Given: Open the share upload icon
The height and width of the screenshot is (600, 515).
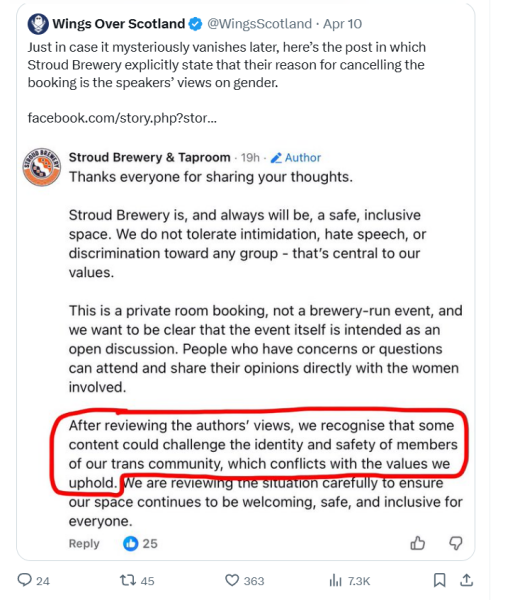Looking at the screenshot, I should (466, 580).
